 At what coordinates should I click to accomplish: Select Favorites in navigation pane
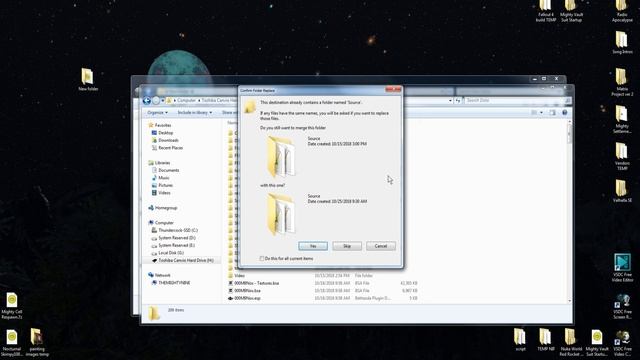163,125
